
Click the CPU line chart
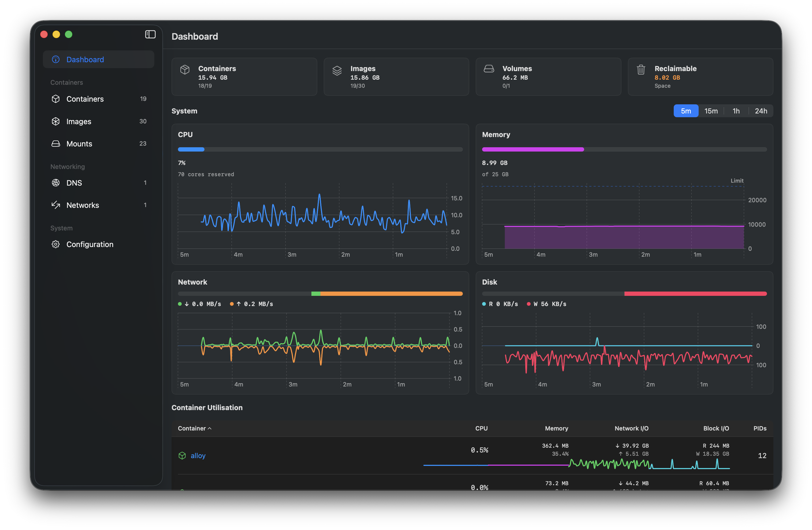[x=320, y=220]
